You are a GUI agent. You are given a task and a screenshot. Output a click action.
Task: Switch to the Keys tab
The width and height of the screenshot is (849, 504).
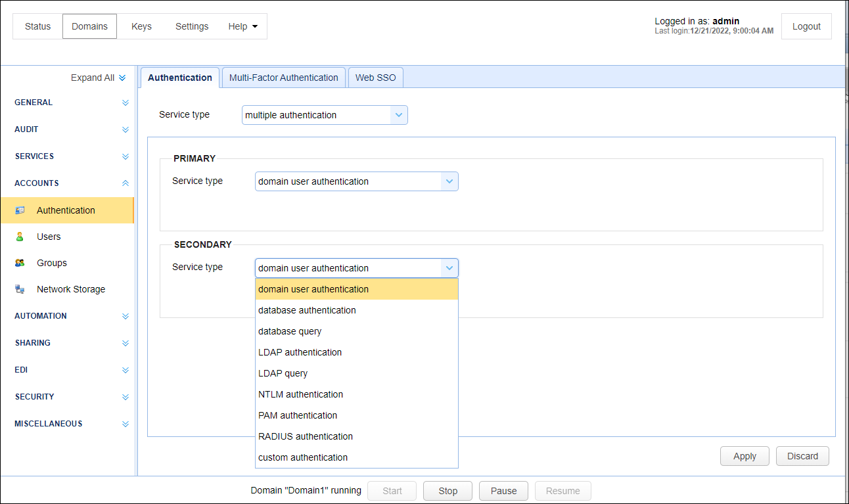click(x=141, y=26)
